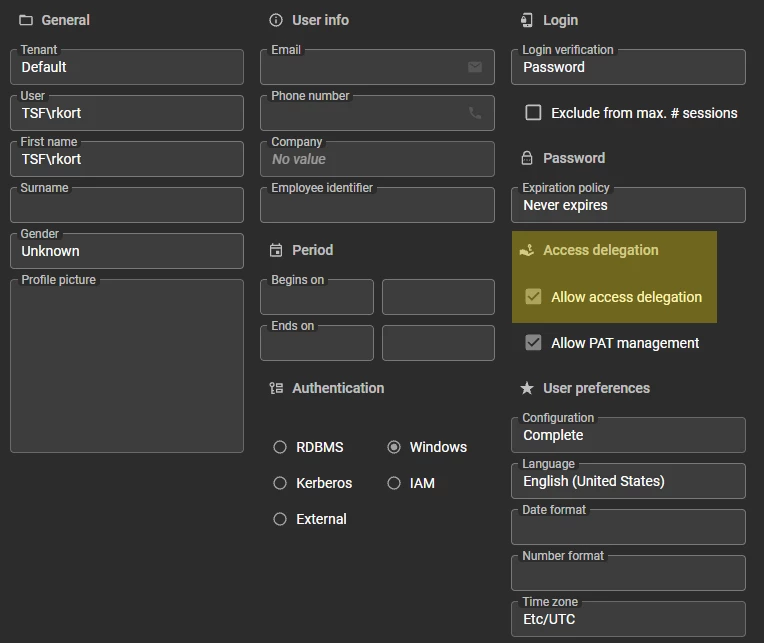The width and height of the screenshot is (764, 643).
Task: Click the Email input field
Action: (377, 67)
